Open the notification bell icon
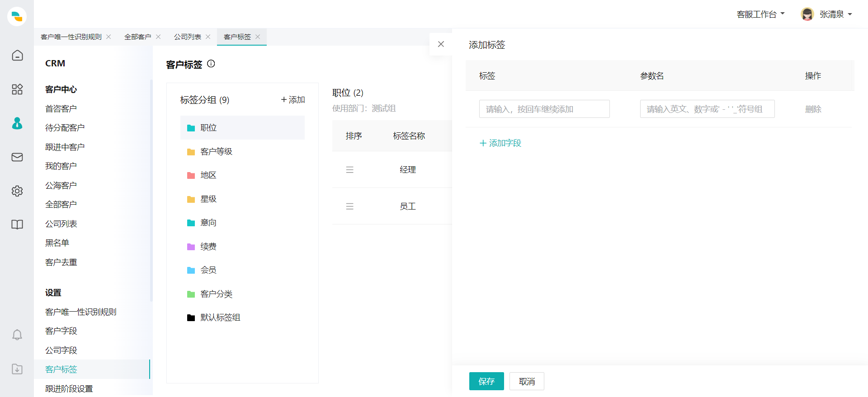868x397 pixels. (x=17, y=334)
